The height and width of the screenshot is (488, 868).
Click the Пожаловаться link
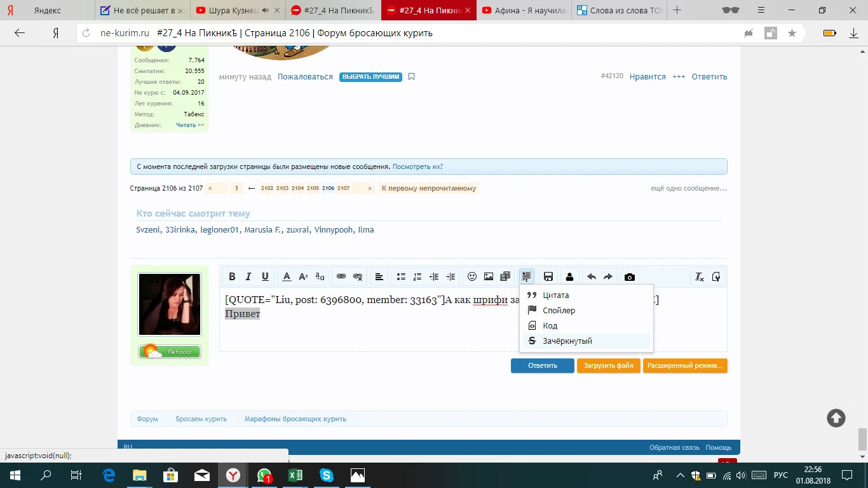coord(305,77)
